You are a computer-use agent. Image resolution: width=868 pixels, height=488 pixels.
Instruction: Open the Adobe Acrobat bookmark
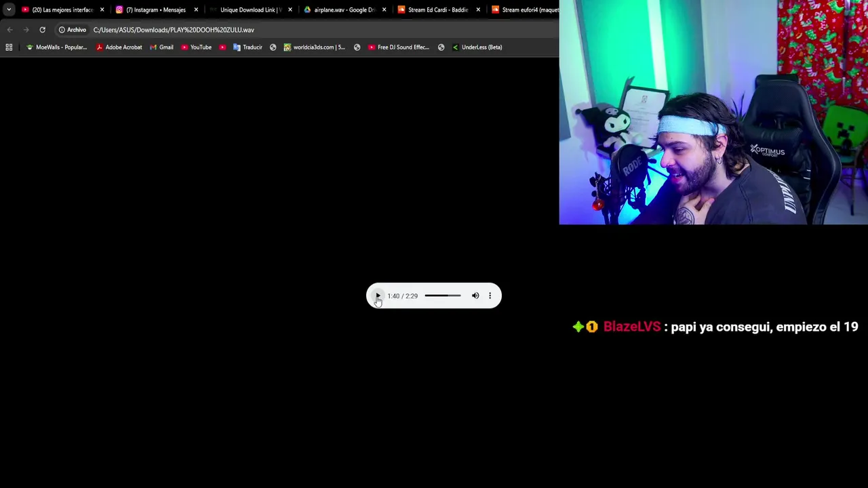pyautogui.click(x=119, y=47)
